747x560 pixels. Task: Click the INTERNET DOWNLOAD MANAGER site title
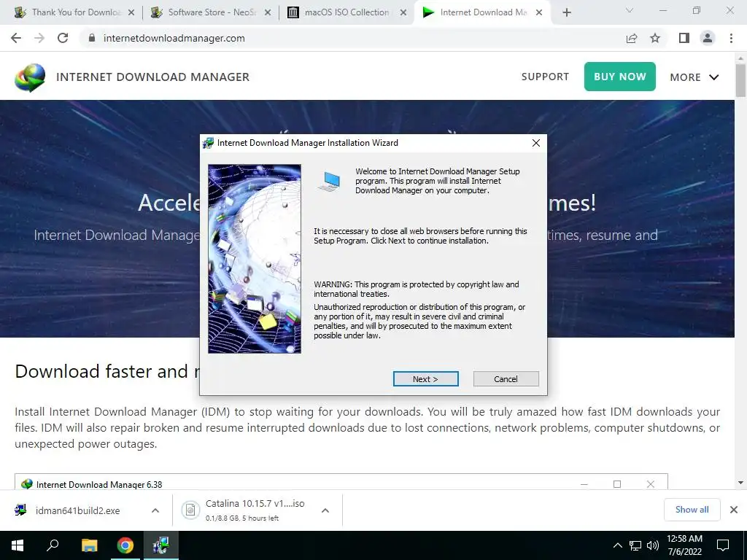153,77
